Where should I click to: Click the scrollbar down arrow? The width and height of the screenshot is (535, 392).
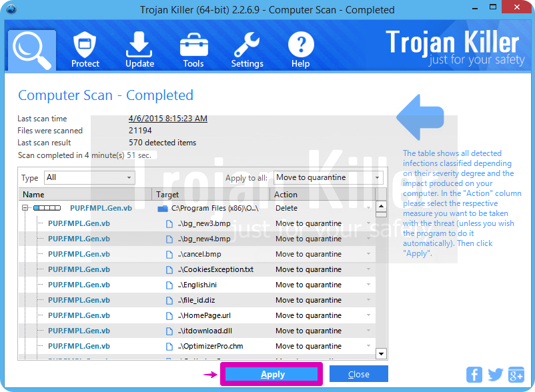[x=382, y=354]
